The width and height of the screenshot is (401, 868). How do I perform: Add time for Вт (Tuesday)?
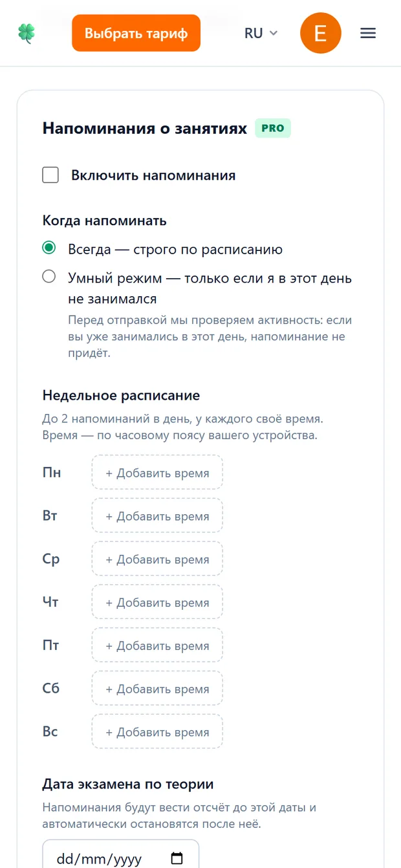(157, 516)
